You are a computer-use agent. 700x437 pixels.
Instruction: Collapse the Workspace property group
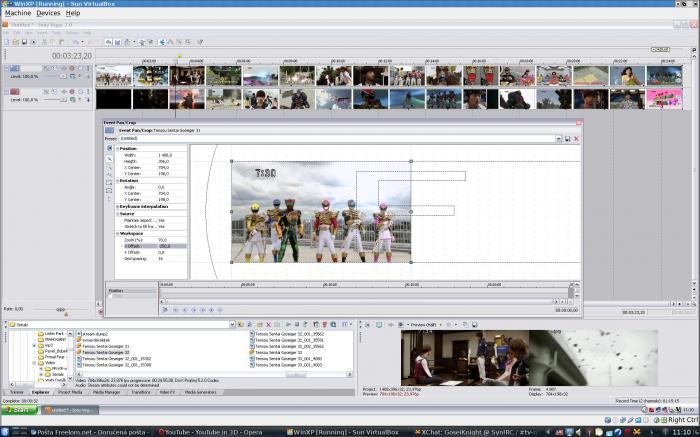click(117, 233)
